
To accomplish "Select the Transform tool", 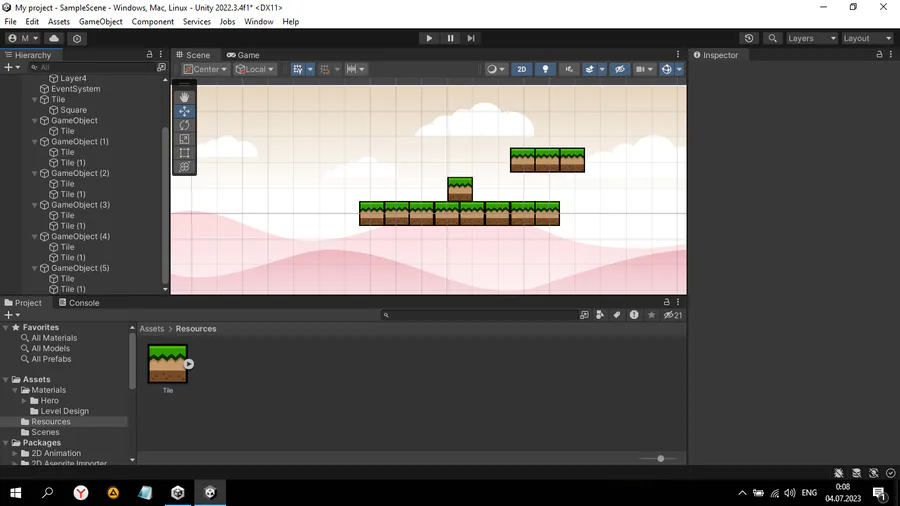I will point(184,166).
